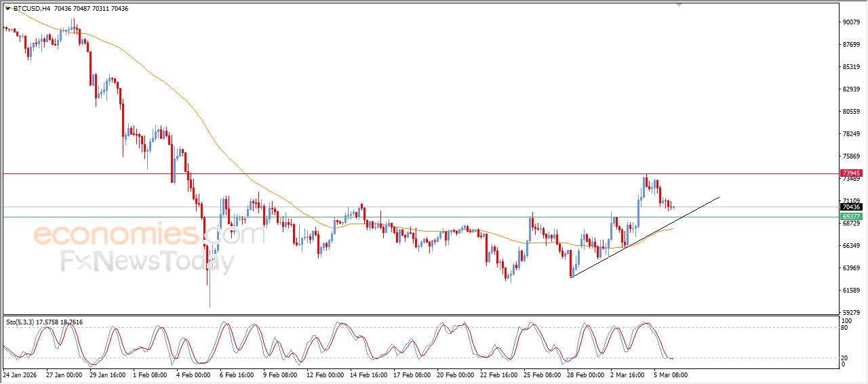Select the black 70436 current price tag
The width and height of the screenshot is (868, 384).
pyautogui.click(x=850, y=207)
